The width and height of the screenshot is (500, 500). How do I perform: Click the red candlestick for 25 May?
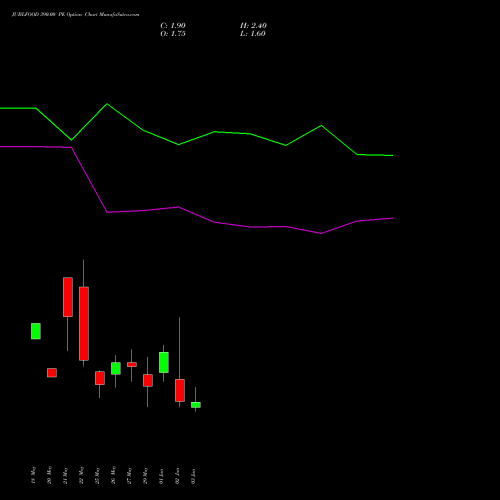click(100, 378)
